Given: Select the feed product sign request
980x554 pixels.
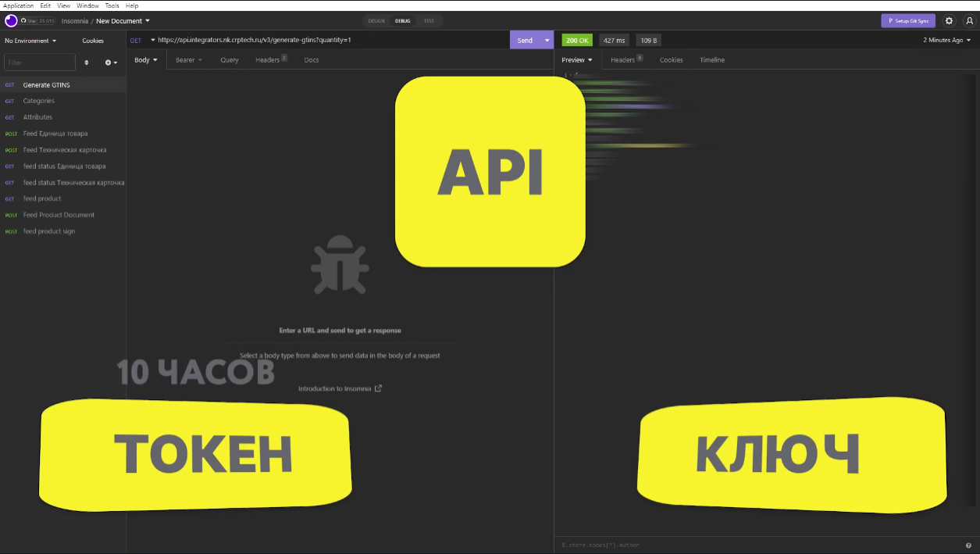Looking at the screenshot, I should (63, 231).
